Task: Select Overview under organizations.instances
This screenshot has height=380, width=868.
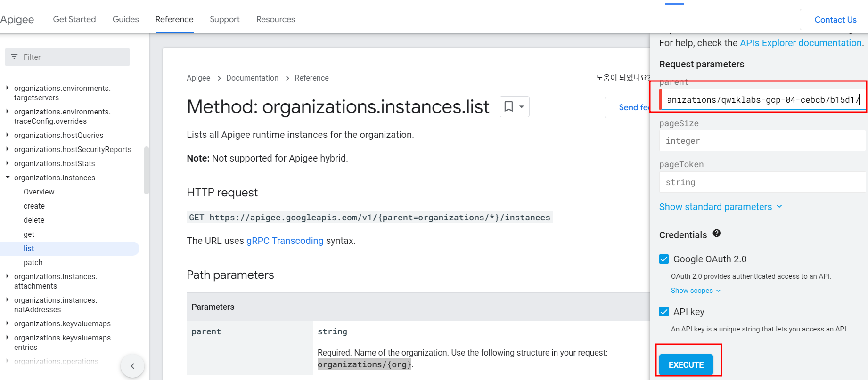Action: [39, 192]
